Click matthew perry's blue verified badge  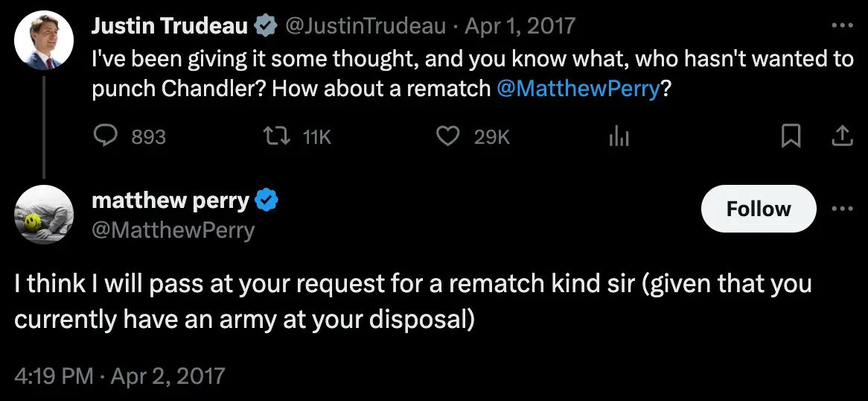267,200
